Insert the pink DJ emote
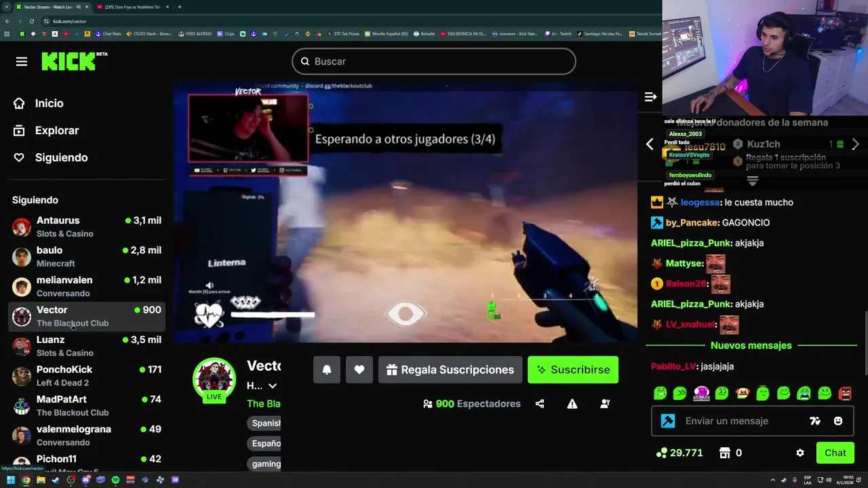The height and width of the screenshot is (488, 868). [701, 393]
